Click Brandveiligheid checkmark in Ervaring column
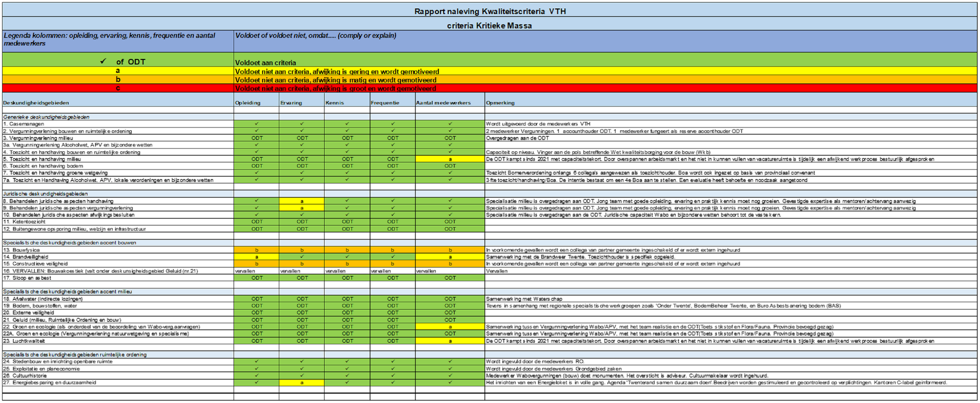This screenshot has width=980, height=403. [302, 257]
